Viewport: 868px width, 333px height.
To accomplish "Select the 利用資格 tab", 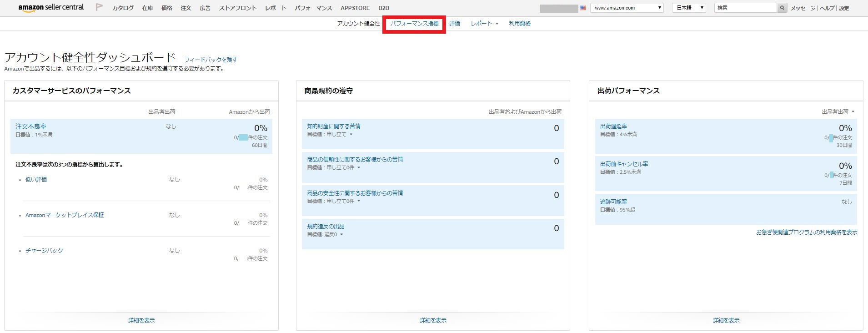I will coord(520,24).
